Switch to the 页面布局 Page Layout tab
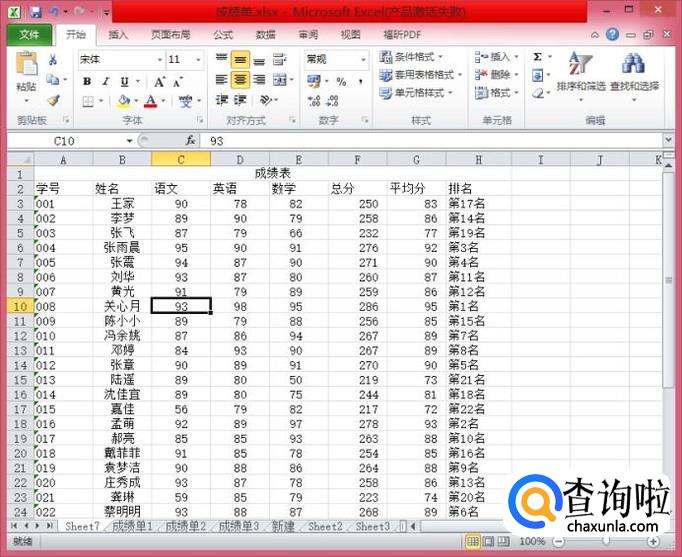The width and height of the screenshot is (682, 557). point(170,35)
